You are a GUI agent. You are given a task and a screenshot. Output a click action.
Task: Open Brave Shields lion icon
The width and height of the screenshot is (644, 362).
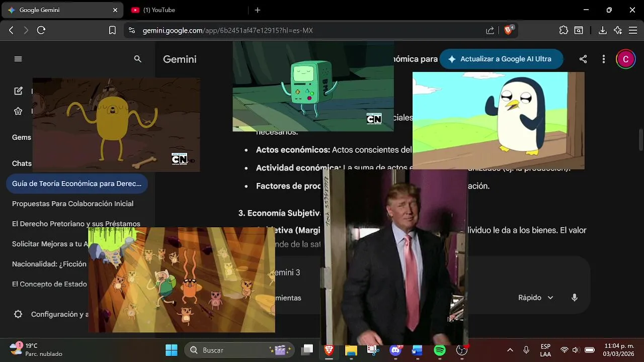click(508, 30)
